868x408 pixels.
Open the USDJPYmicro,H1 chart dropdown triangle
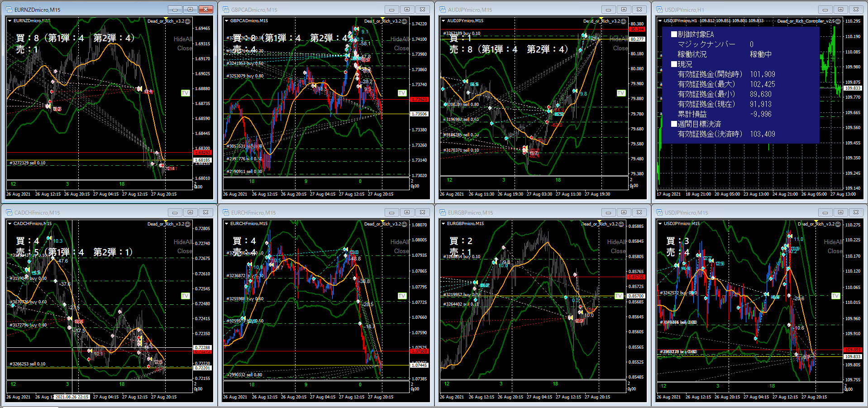(x=660, y=21)
